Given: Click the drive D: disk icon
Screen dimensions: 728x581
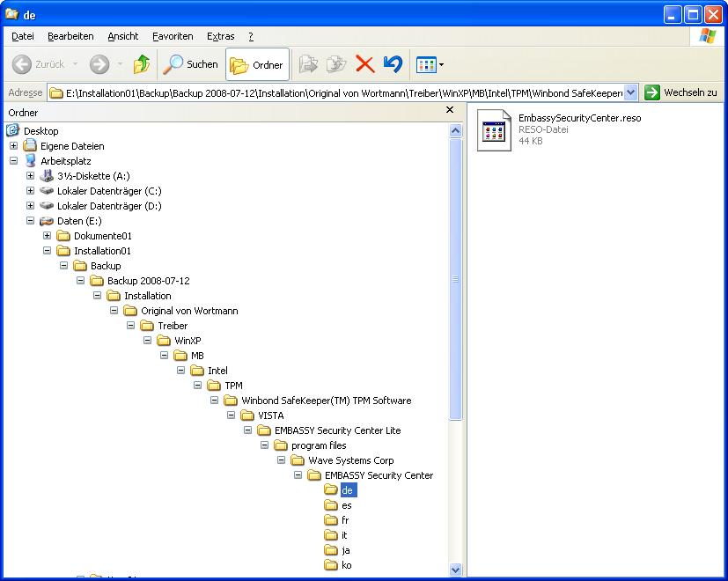Looking at the screenshot, I should click(x=47, y=205).
